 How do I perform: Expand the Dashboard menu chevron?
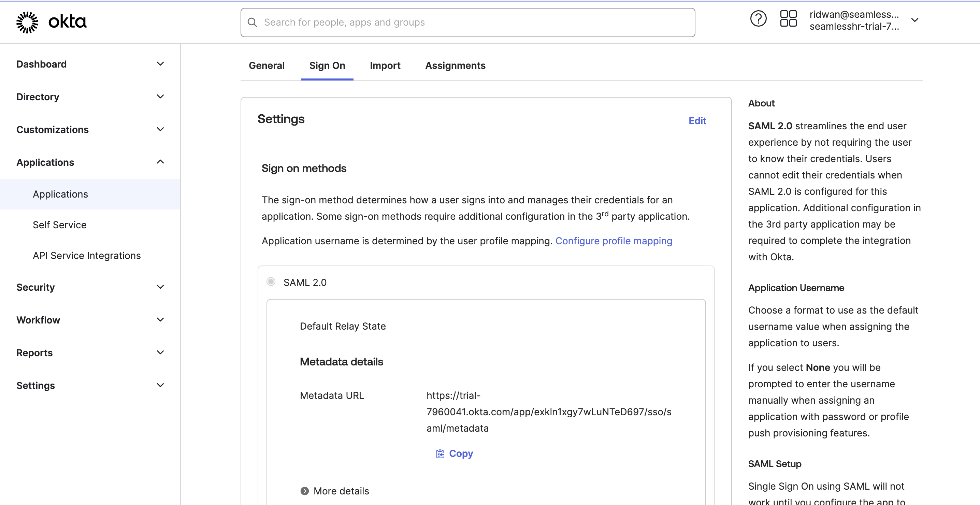tap(160, 64)
